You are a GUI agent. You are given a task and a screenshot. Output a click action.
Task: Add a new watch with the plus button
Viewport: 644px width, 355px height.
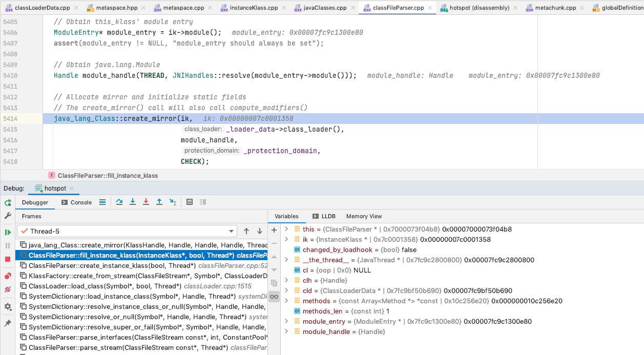click(274, 229)
